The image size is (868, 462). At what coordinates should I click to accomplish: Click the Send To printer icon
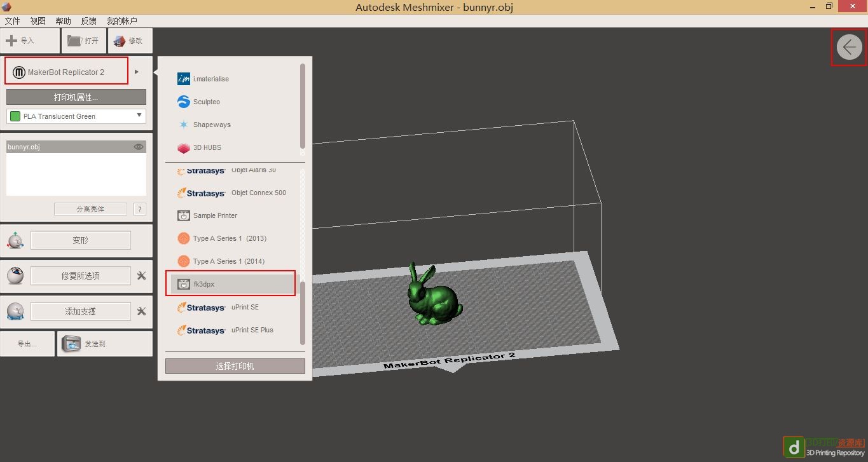pyautogui.click(x=71, y=344)
